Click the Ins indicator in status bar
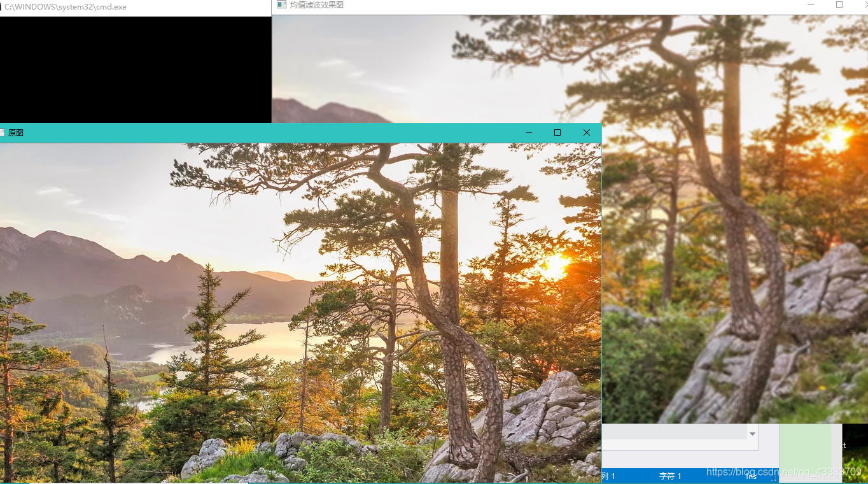Image resolution: width=868 pixels, height=484 pixels. 751,476
